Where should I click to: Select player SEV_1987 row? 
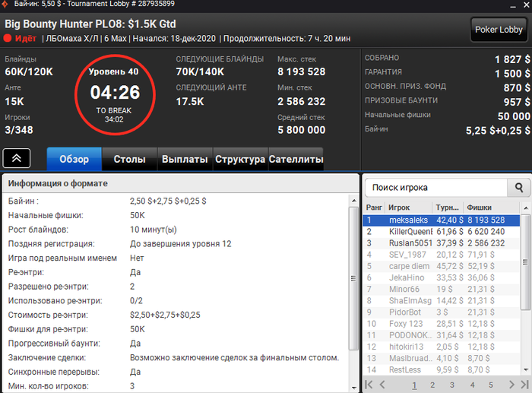pyautogui.click(x=442, y=255)
